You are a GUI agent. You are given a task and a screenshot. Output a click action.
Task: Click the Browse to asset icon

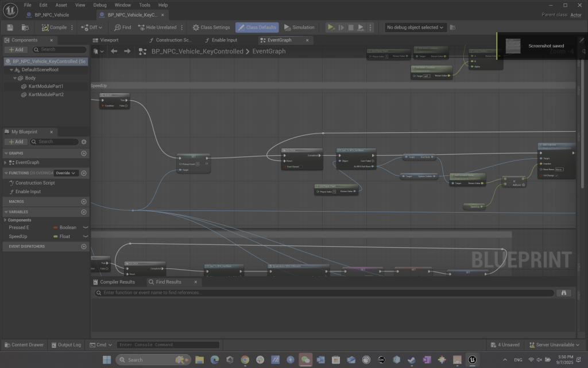[25, 27]
